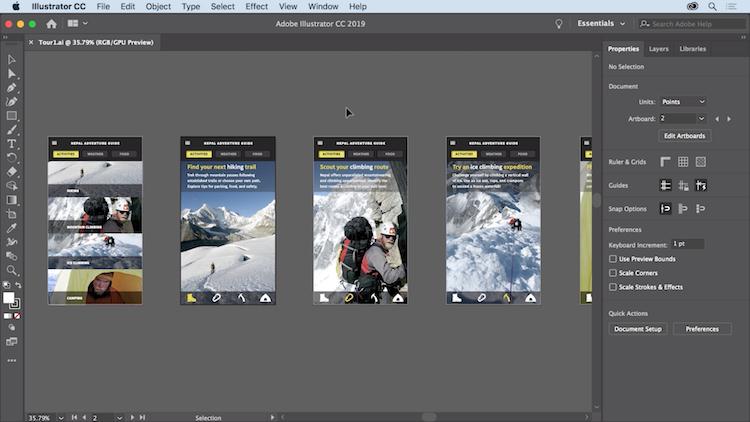
Task: Click the Home icon in the app bar
Action: pos(51,23)
